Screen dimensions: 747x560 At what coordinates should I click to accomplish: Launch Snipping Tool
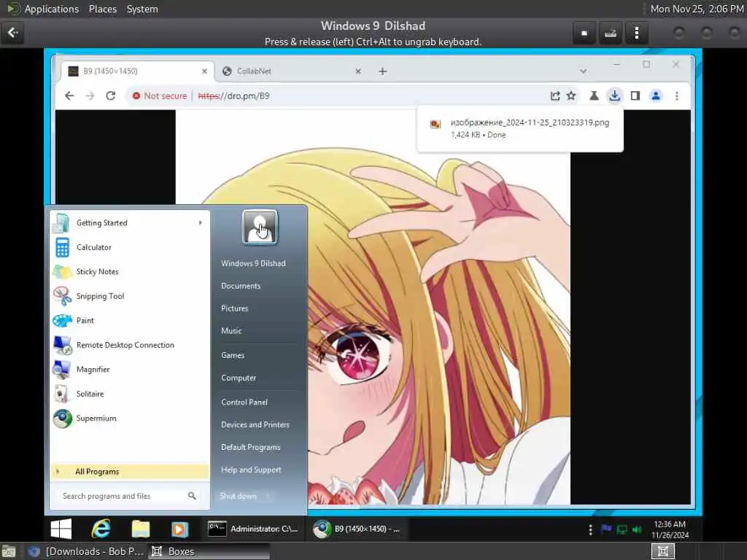128,296
